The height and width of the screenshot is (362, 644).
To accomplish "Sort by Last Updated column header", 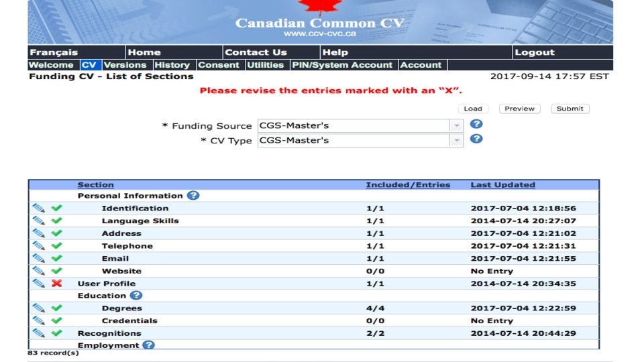I will [x=502, y=185].
